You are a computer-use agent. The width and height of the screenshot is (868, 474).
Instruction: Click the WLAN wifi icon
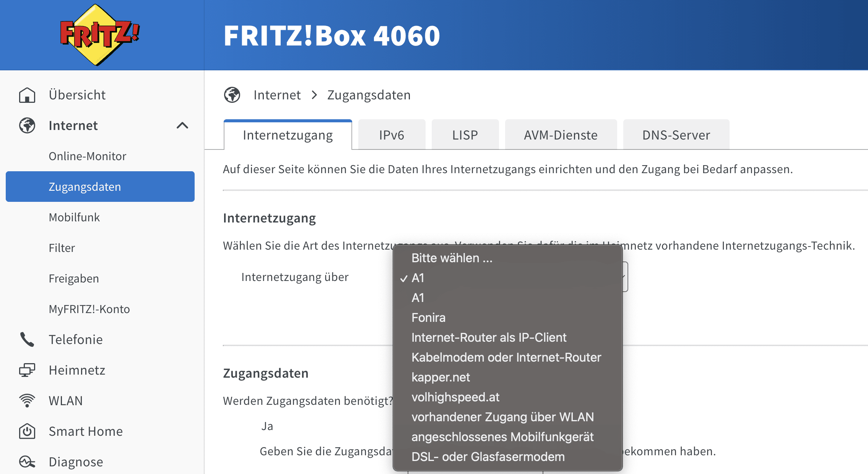click(x=27, y=401)
